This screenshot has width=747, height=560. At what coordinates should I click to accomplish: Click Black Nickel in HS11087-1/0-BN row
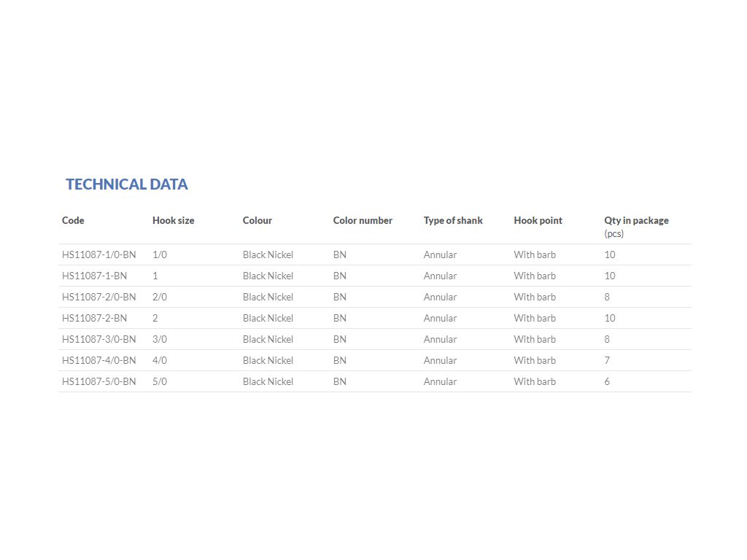click(x=268, y=254)
